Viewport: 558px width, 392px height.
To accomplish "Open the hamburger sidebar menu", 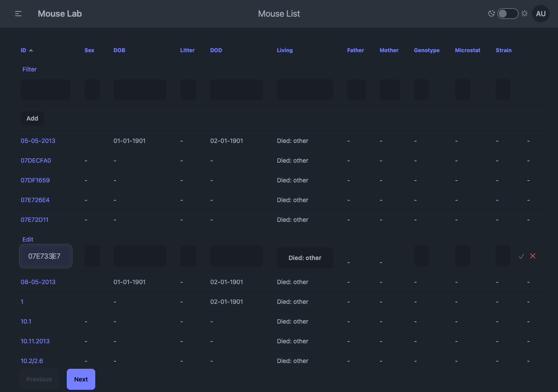I will [x=18, y=14].
